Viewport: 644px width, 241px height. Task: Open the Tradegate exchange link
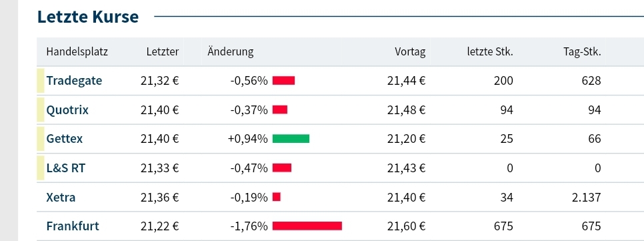pos(74,81)
